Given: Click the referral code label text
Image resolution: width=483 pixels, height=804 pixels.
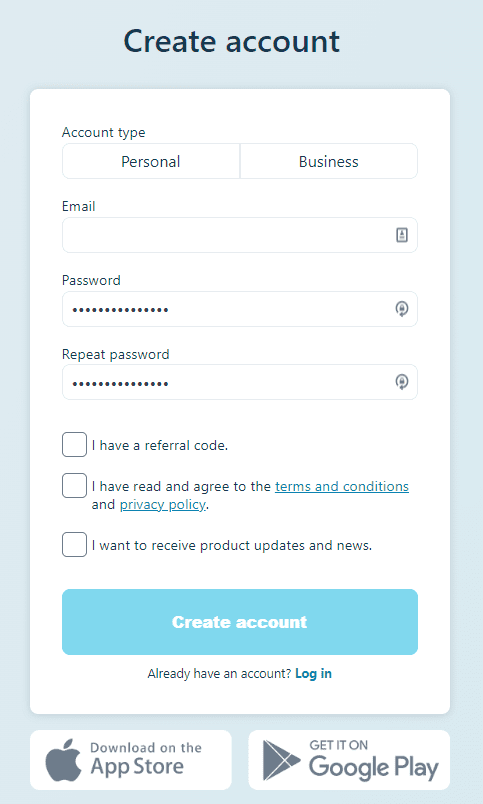Looking at the screenshot, I should click(x=160, y=445).
